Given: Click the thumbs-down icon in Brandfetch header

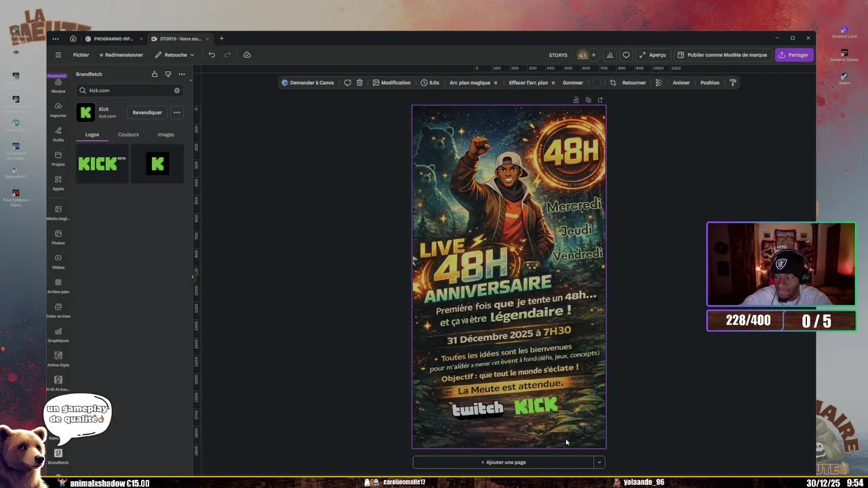Looking at the screenshot, I should click(168, 74).
